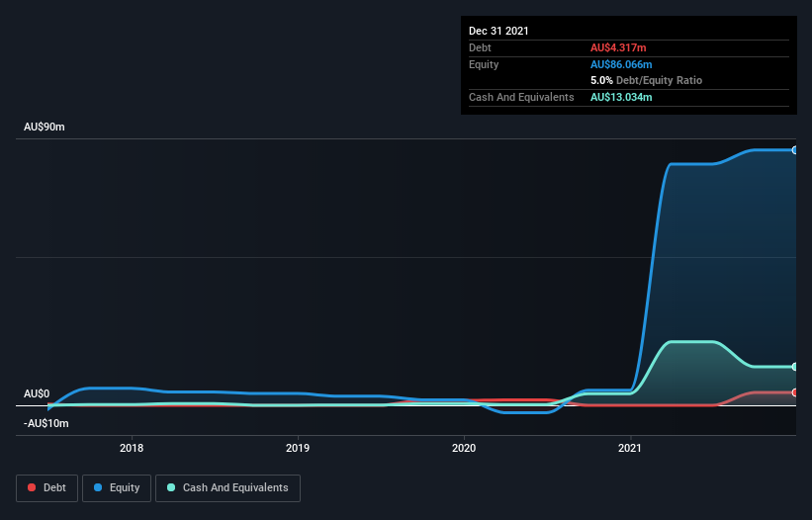
Task: Click the AU$13.034m cash value
Action: pyautogui.click(x=621, y=97)
